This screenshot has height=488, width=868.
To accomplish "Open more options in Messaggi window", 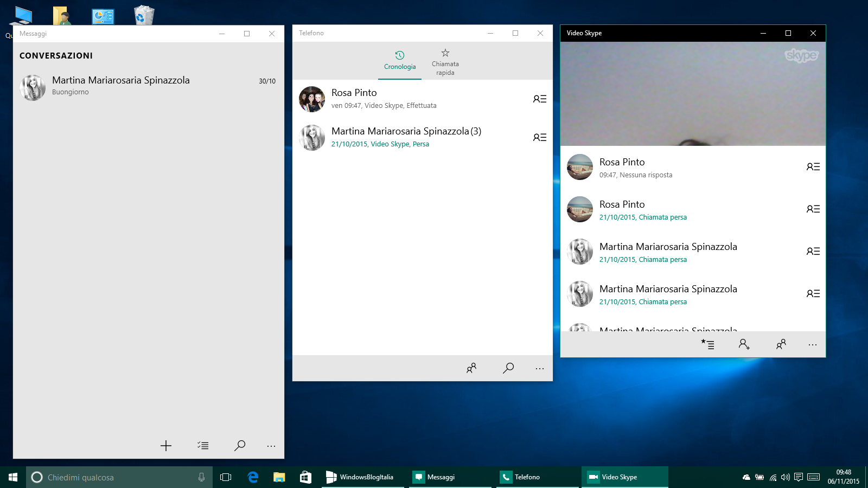I will pos(271,446).
